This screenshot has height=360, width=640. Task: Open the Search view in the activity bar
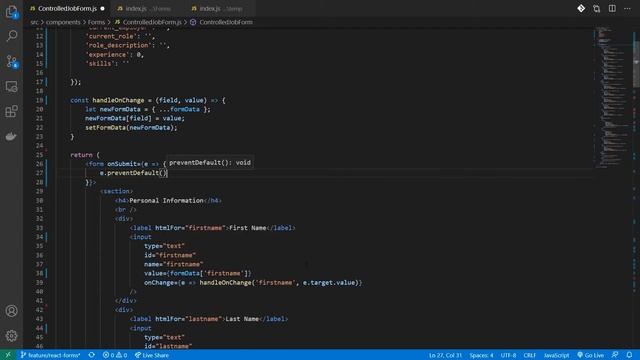point(11,36)
